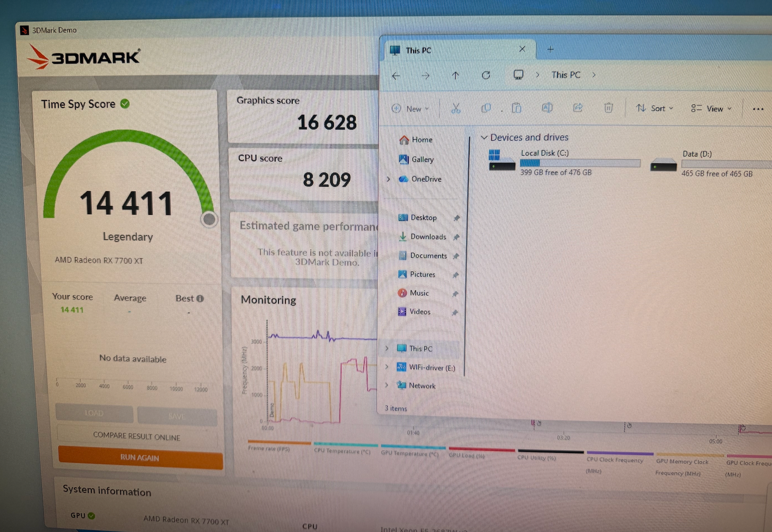Click the LOAD button in 3DMark

pyautogui.click(x=94, y=413)
